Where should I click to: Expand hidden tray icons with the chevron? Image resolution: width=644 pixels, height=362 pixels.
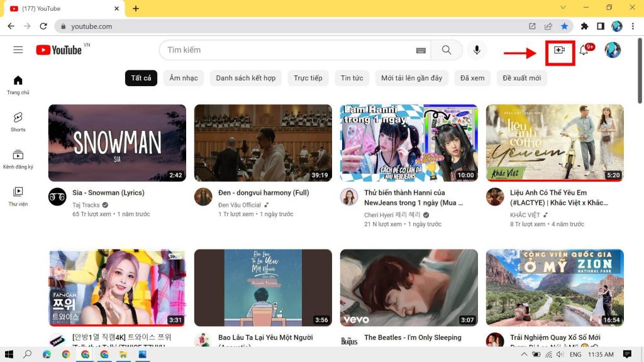524,354
